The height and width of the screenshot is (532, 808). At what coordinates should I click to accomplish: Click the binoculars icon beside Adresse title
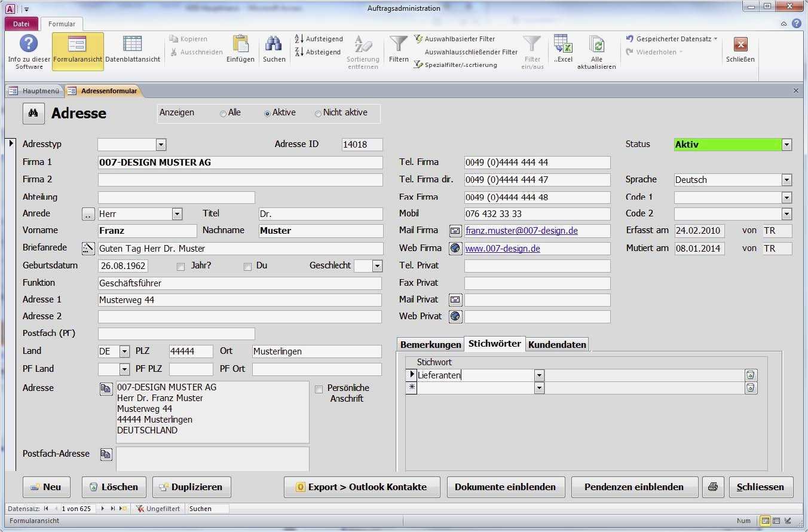[33, 113]
